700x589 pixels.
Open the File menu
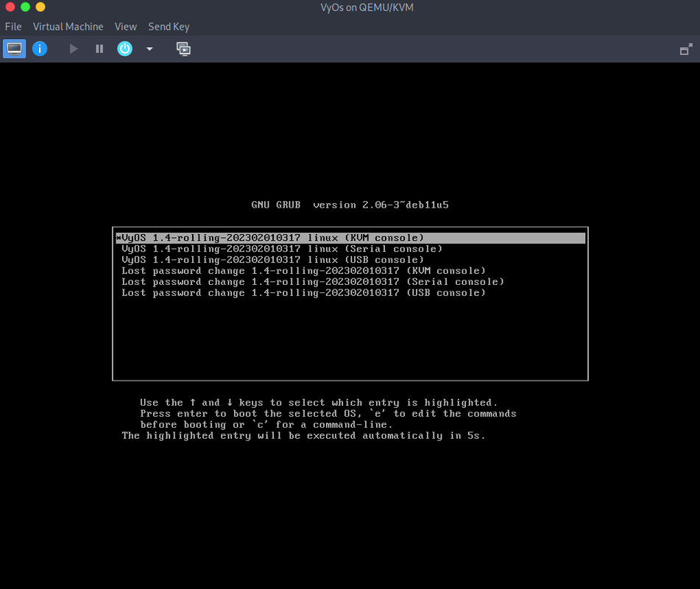click(x=13, y=27)
